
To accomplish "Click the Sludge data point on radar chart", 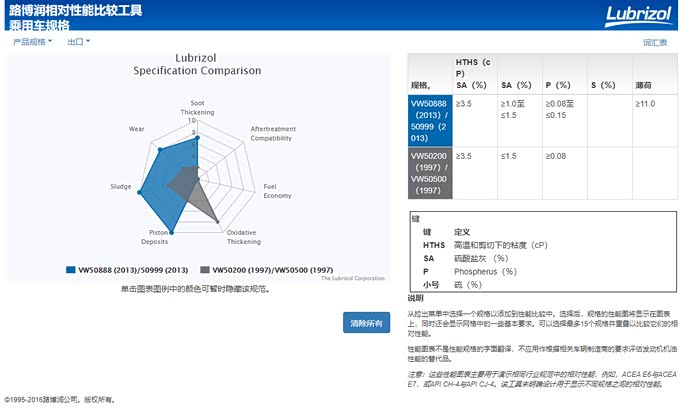I will 139,190.
